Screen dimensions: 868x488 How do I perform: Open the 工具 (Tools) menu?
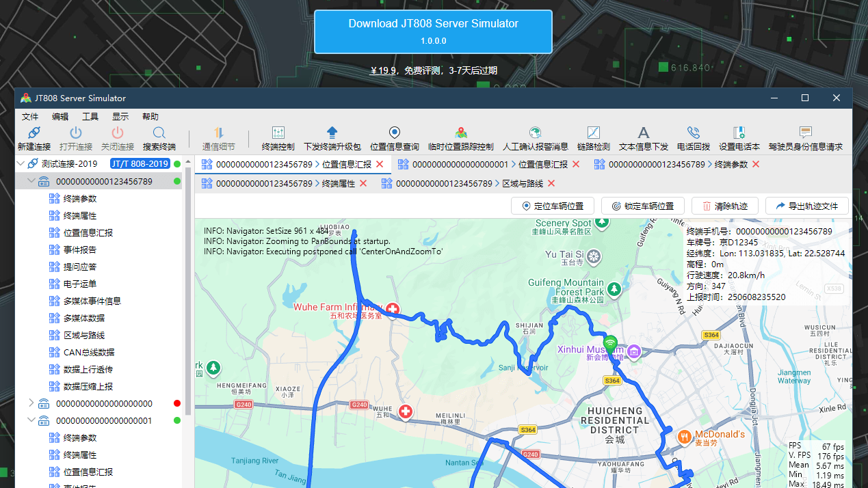point(90,116)
